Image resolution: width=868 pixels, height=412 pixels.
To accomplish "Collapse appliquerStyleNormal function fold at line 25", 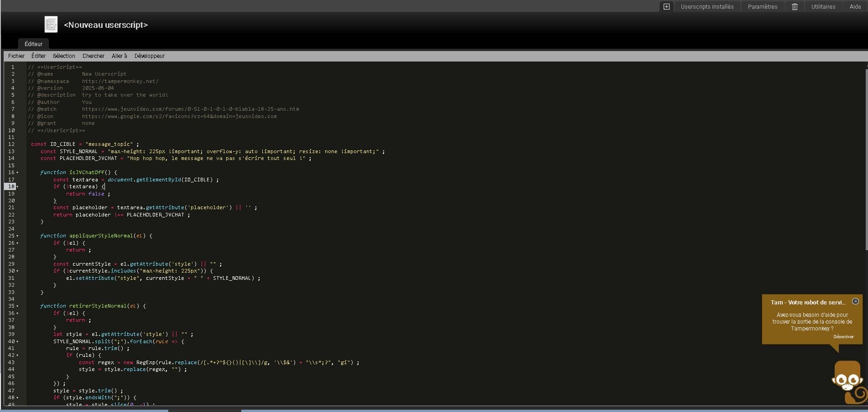I will [18, 236].
